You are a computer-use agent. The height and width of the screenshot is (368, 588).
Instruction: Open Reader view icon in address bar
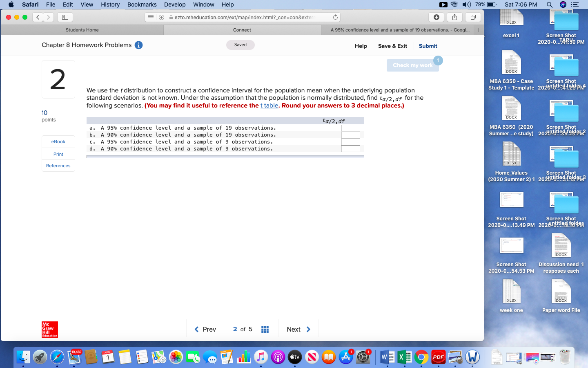click(x=151, y=17)
